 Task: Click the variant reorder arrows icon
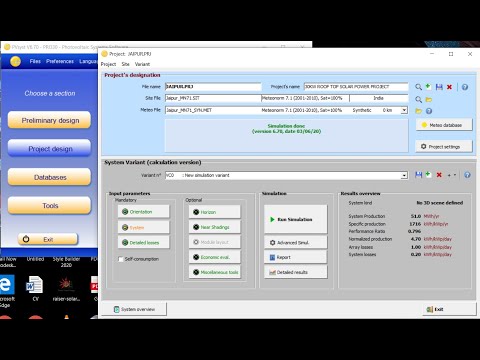(452, 175)
